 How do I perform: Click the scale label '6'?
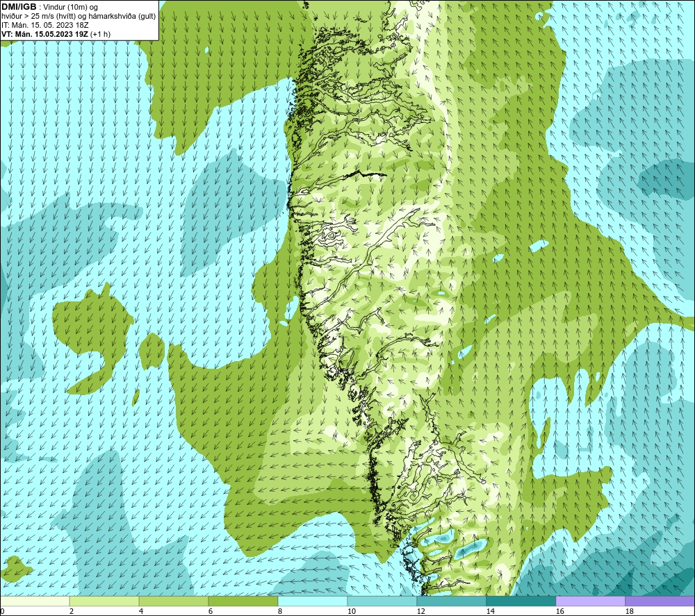click(211, 612)
